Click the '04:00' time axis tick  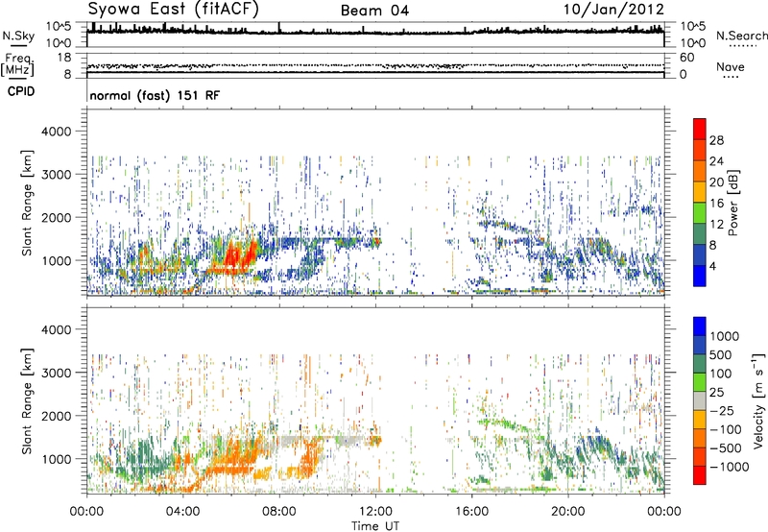(182, 512)
